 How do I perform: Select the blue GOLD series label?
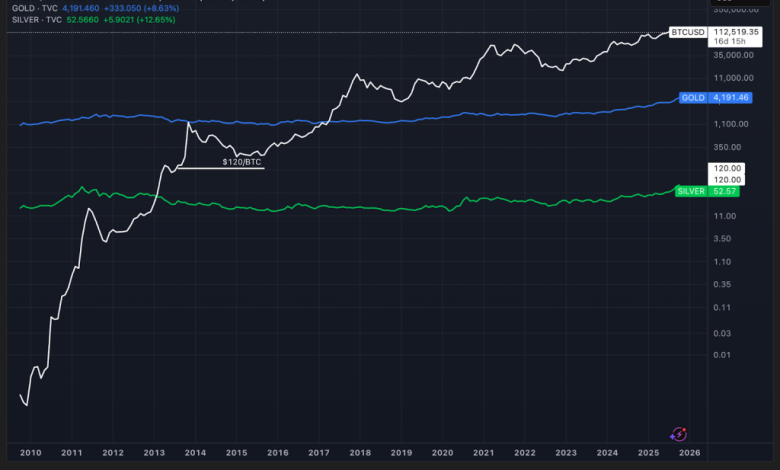[x=692, y=98]
